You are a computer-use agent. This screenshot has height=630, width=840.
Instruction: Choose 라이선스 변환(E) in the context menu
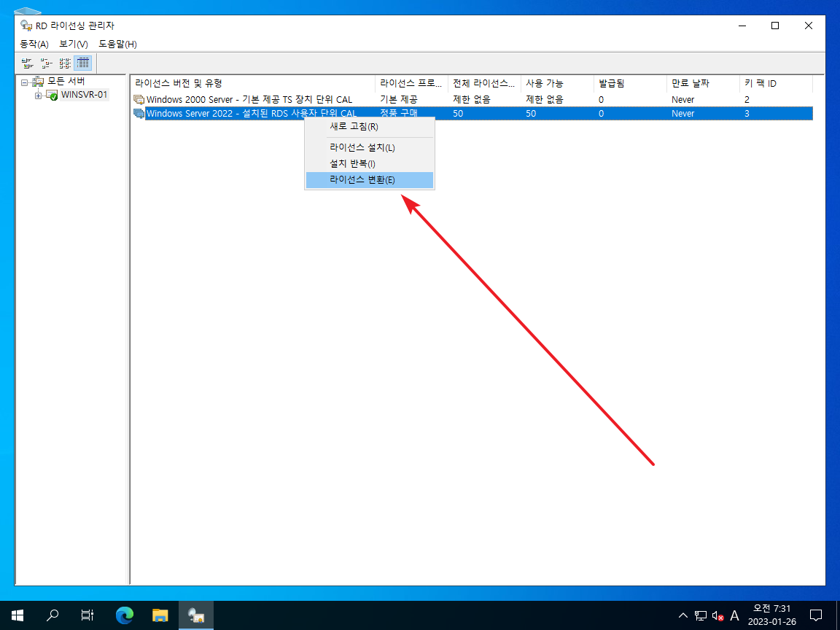pyautogui.click(x=370, y=180)
